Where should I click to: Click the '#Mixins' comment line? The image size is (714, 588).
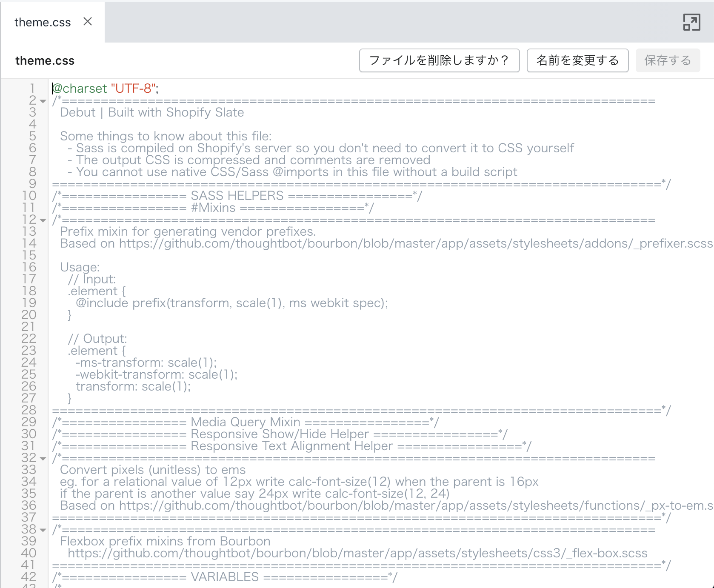213,208
